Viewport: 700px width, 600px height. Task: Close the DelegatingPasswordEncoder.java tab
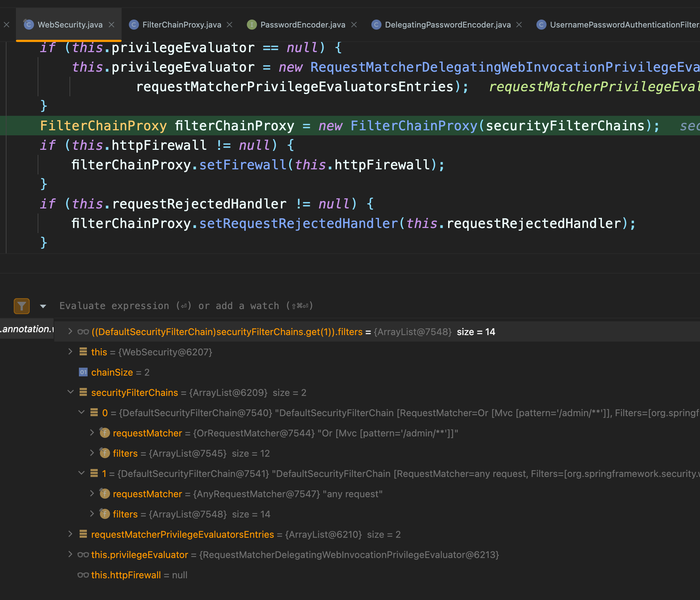[519, 25]
